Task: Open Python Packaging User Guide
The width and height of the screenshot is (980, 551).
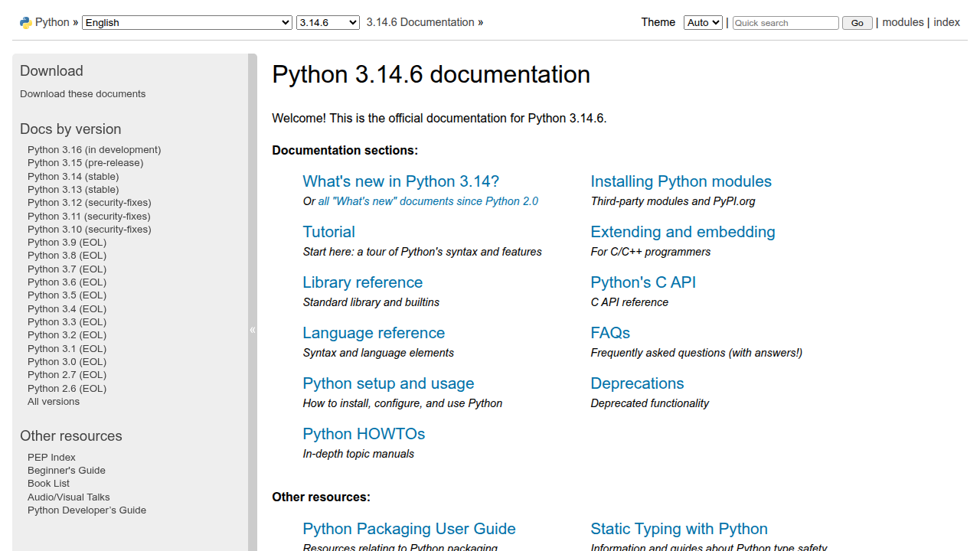Action: pyautogui.click(x=409, y=529)
